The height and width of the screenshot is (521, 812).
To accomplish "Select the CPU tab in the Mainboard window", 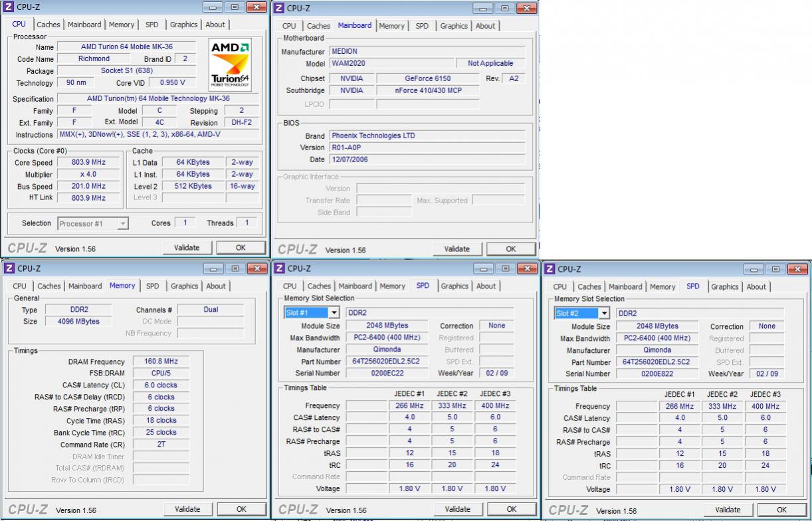I will 289,26.
